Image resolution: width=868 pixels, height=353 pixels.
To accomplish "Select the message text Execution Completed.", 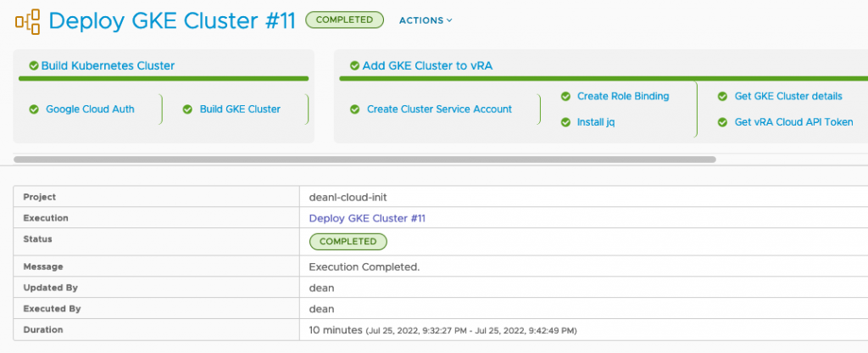I will click(364, 267).
